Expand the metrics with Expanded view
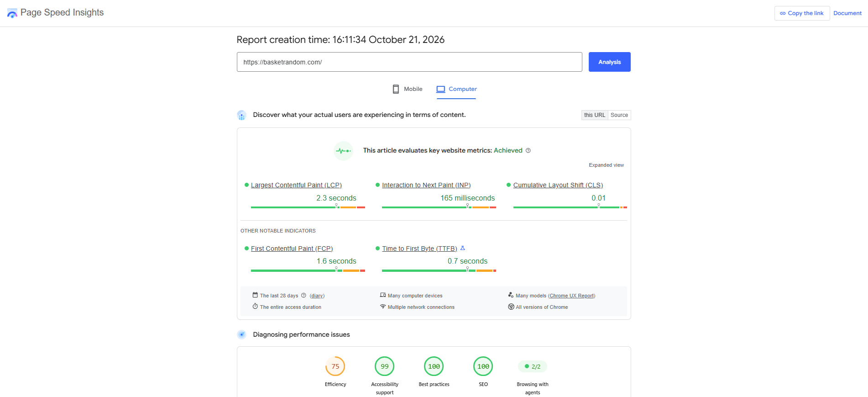Viewport: 868px width, 397px height. click(606, 165)
